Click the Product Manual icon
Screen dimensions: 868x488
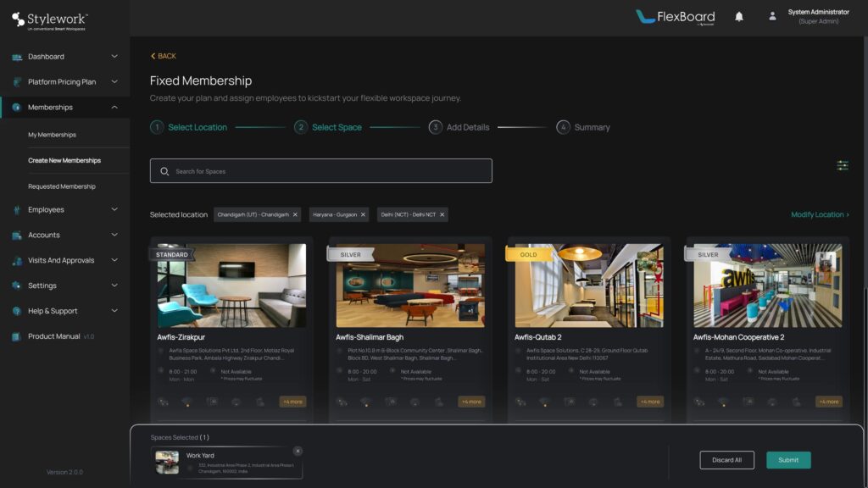[x=17, y=336]
